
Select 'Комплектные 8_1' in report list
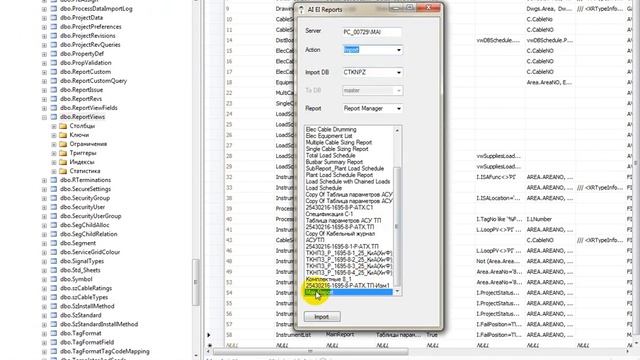tap(329, 279)
